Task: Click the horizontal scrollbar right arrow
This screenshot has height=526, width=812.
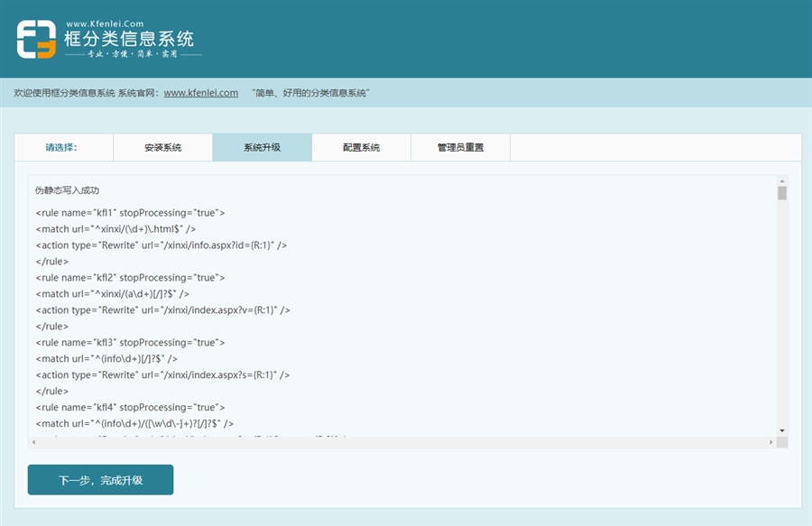Action: tap(770, 442)
